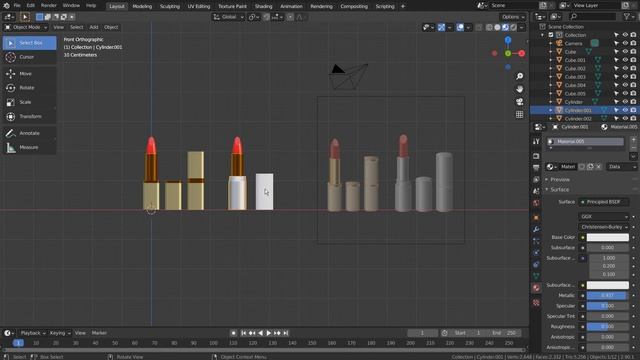Open the Modifier wrench properties tab
640x360 pixels.
536,229
